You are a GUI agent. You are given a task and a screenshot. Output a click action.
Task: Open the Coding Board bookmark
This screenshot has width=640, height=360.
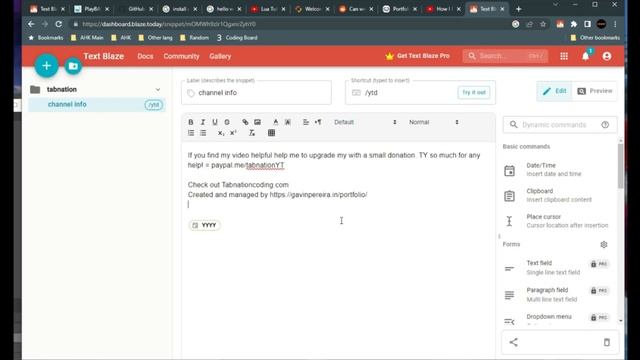point(237,38)
